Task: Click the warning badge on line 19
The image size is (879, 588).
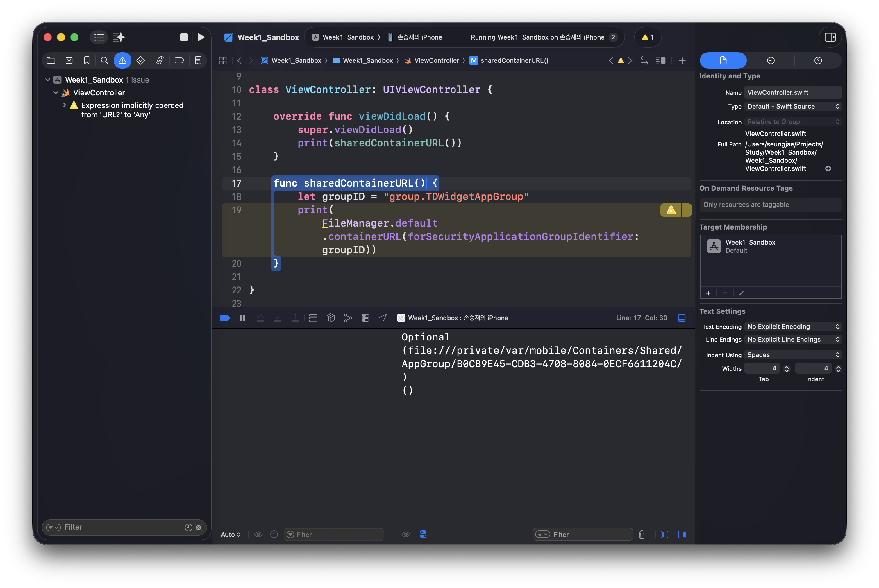Action: (671, 210)
